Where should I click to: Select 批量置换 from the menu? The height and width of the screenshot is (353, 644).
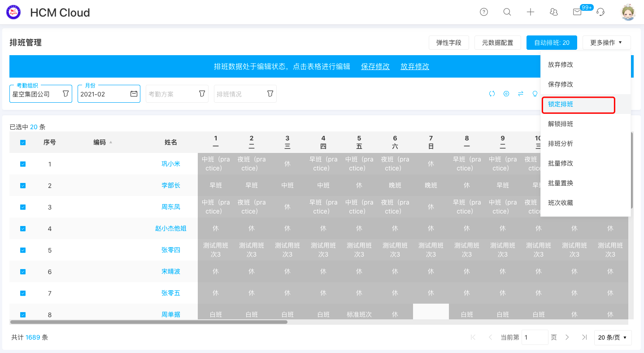coord(586,183)
